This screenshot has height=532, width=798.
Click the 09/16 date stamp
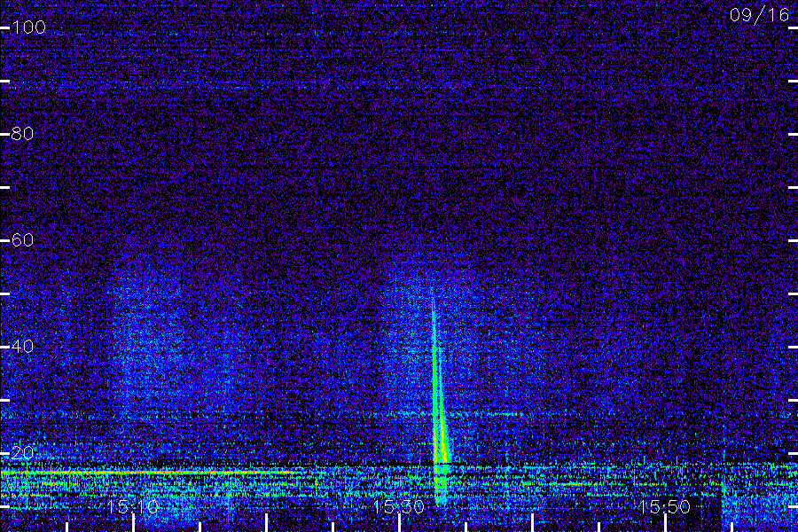pos(759,15)
